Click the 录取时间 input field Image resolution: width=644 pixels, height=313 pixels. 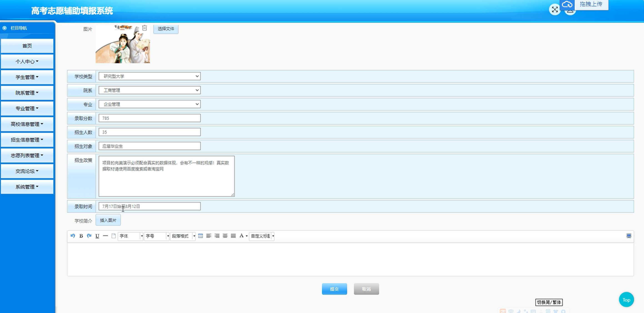point(150,206)
